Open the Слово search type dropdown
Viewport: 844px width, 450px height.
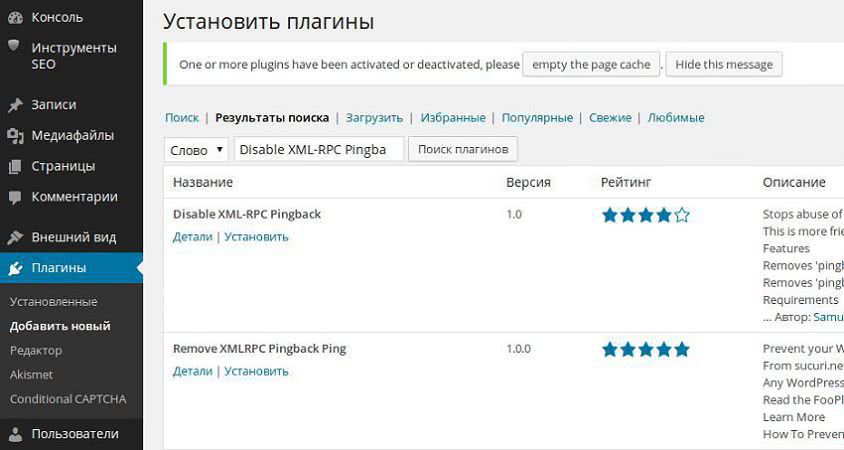point(197,150)
